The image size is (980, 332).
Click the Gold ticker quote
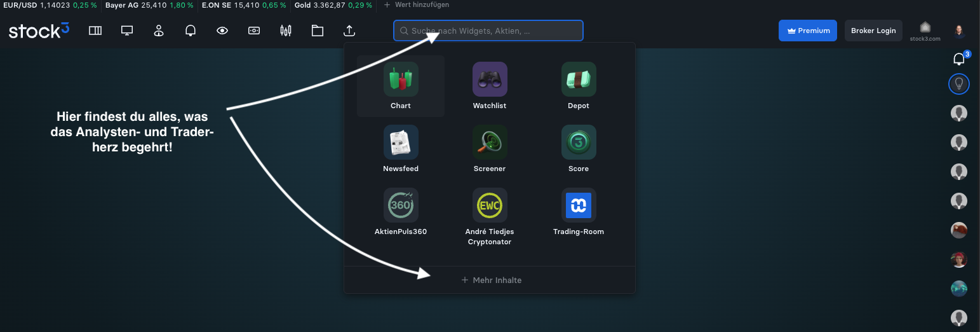(x=335, y=5)
